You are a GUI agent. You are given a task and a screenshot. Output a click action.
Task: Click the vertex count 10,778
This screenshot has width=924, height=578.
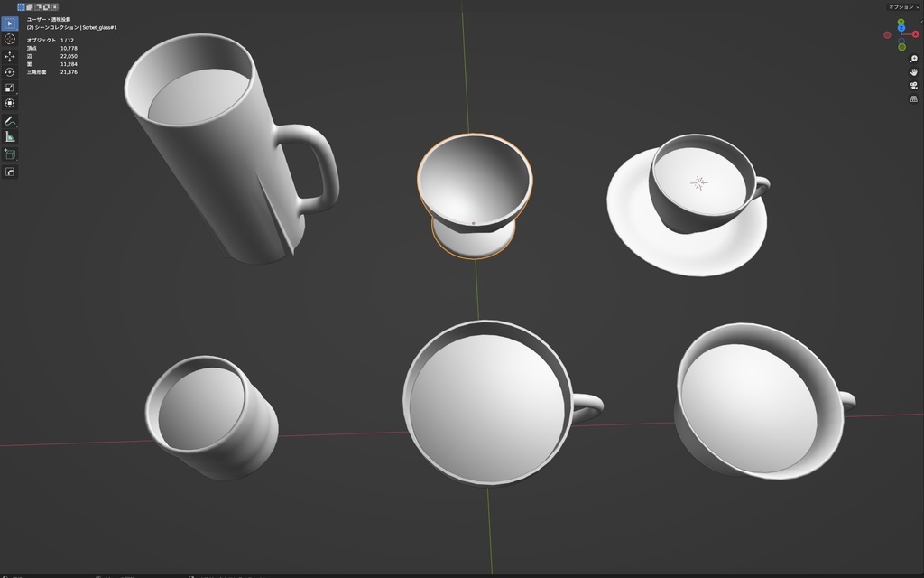click(x=69, y=49)
